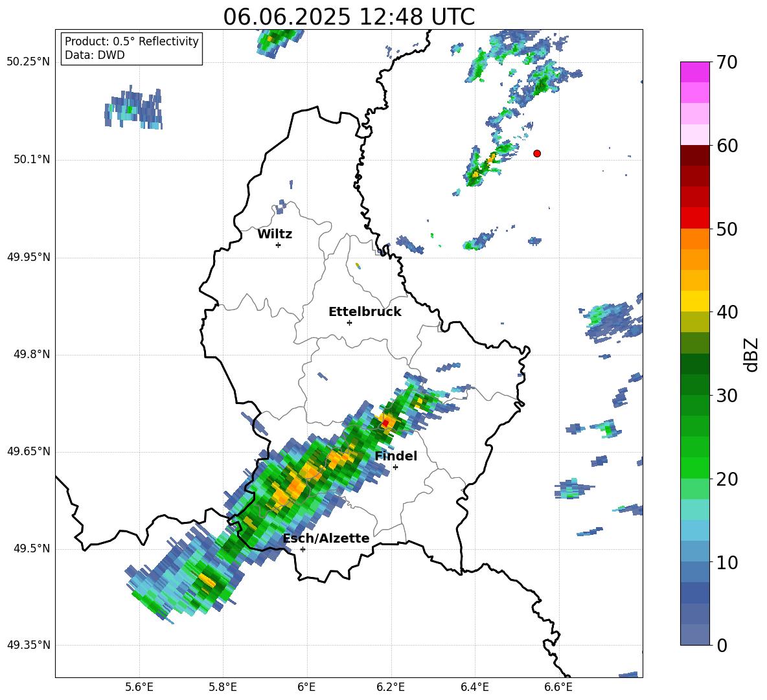This screenshot has height=700, width=767.
Task: Click the 50.25°N latitude tick label
Action: [x=29, y=62]
